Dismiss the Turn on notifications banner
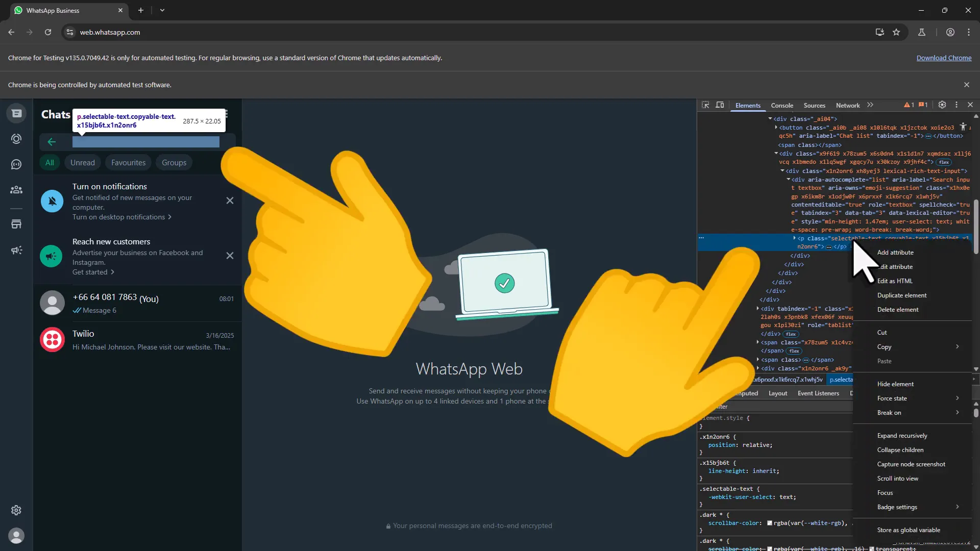980x551 pixels. (x=230, y=201)
